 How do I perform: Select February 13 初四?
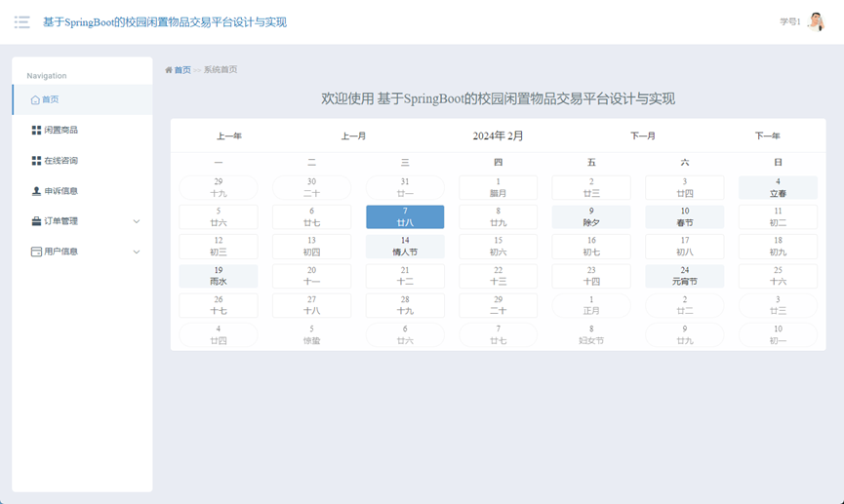click(311, 247)
